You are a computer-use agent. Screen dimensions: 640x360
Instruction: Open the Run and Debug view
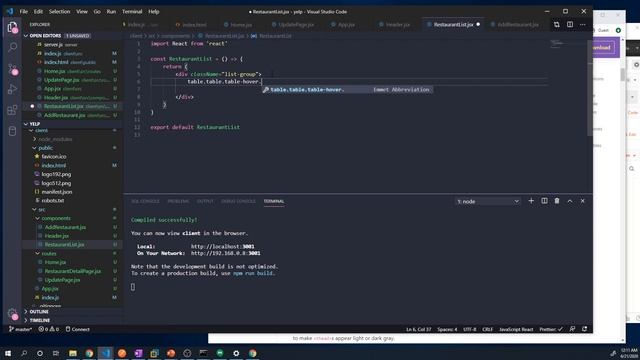(12, 89)
